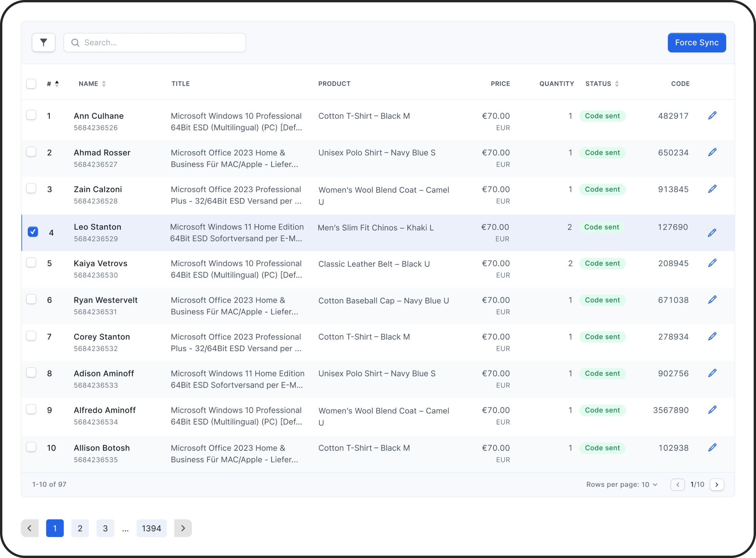Click the search magnifier icon
756x558 pixels.
pos(76,42)
